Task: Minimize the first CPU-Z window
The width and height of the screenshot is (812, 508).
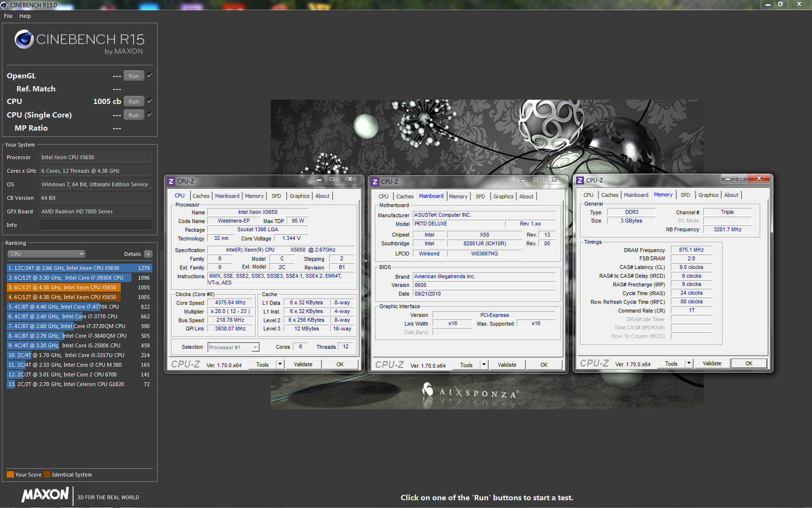Action: point(319,179)
